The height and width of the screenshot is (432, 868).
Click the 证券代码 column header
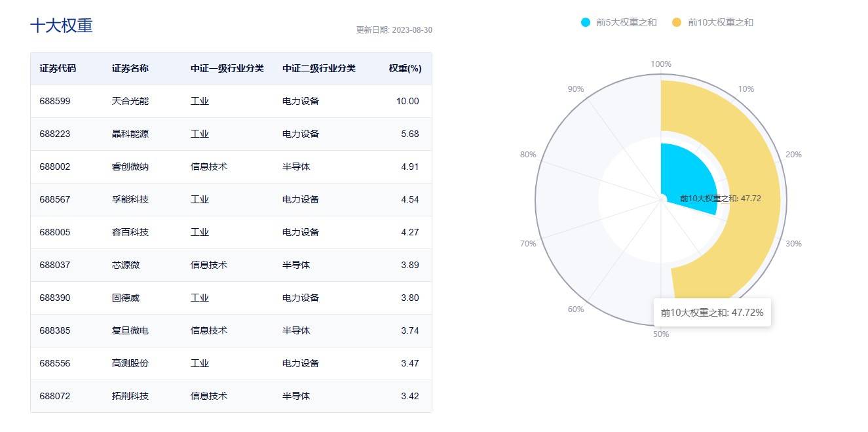tap(58, 68)
